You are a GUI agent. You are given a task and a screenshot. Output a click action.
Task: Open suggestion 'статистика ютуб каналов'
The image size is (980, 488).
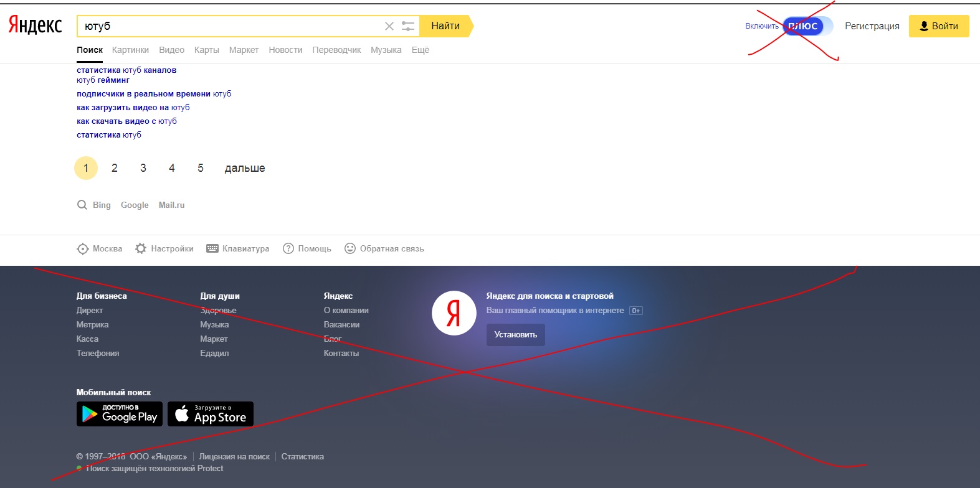point(126,70)
